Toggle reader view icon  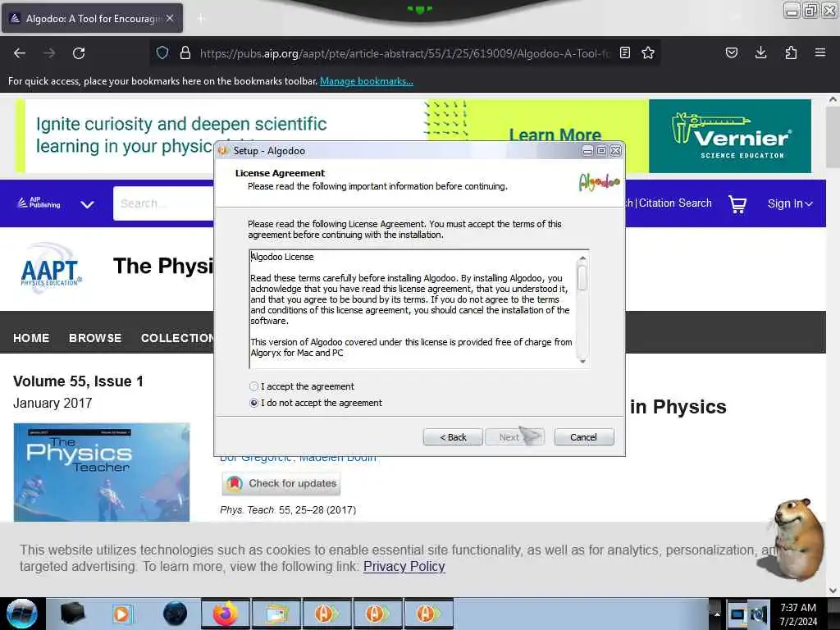(624, 52)
